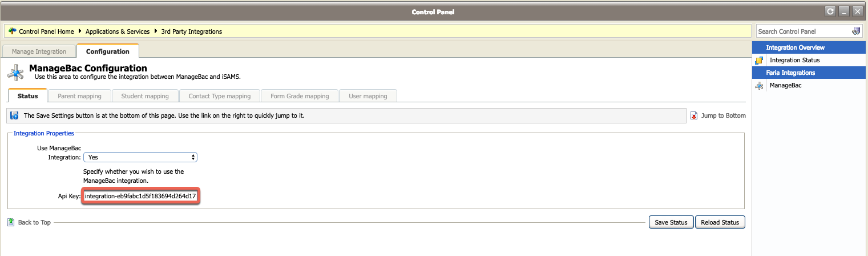Select the Configuration tab
This screenshot has height=256, width=868.
(x=108, y=51)
